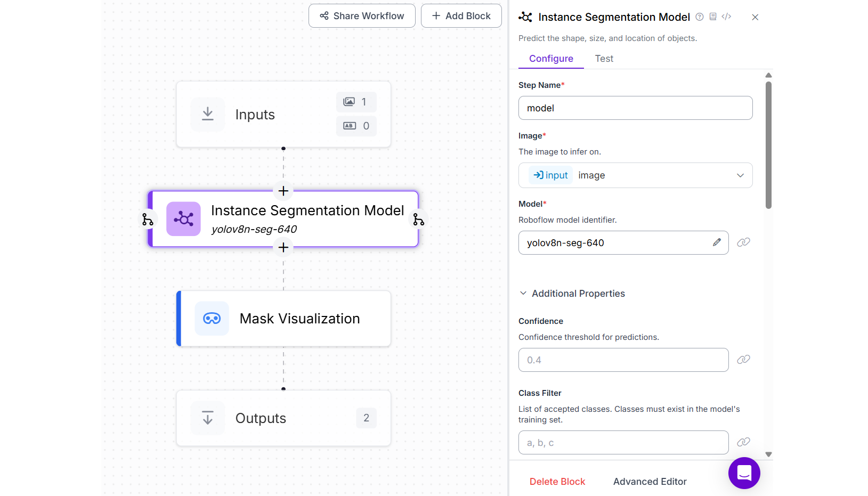The image size is (868, 496).
Task: Click the Step Name field showing model
Action: (x=635, y=108)
